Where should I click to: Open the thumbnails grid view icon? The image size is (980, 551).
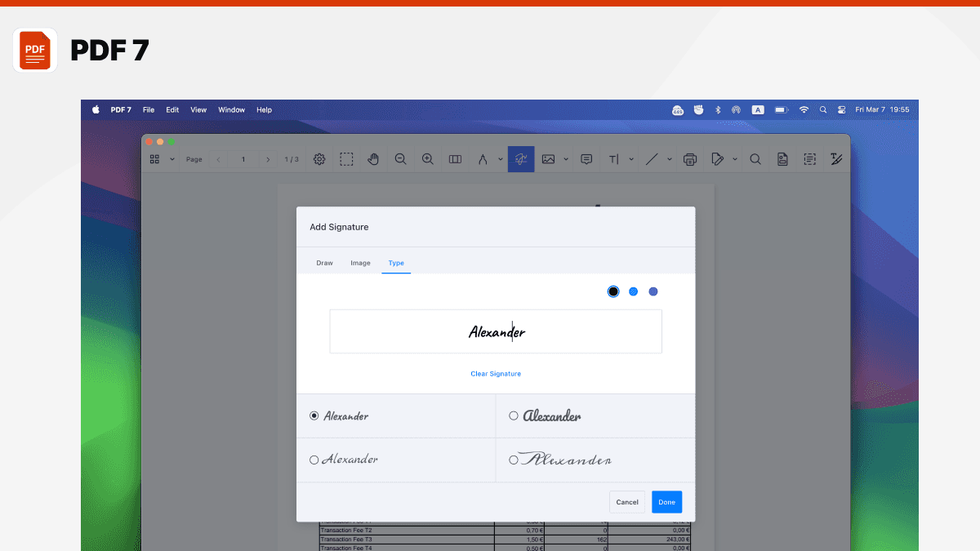[x=154, y=159]
